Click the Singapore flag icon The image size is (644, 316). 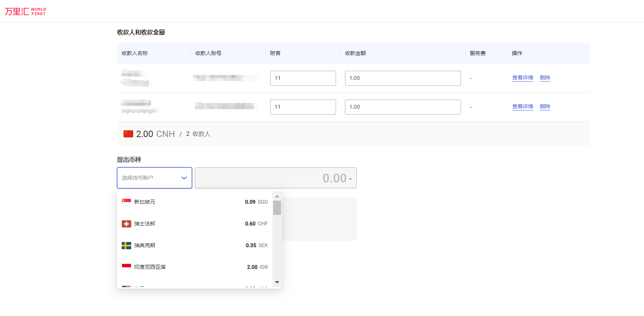pyautogui.click(x=126, y=202)
